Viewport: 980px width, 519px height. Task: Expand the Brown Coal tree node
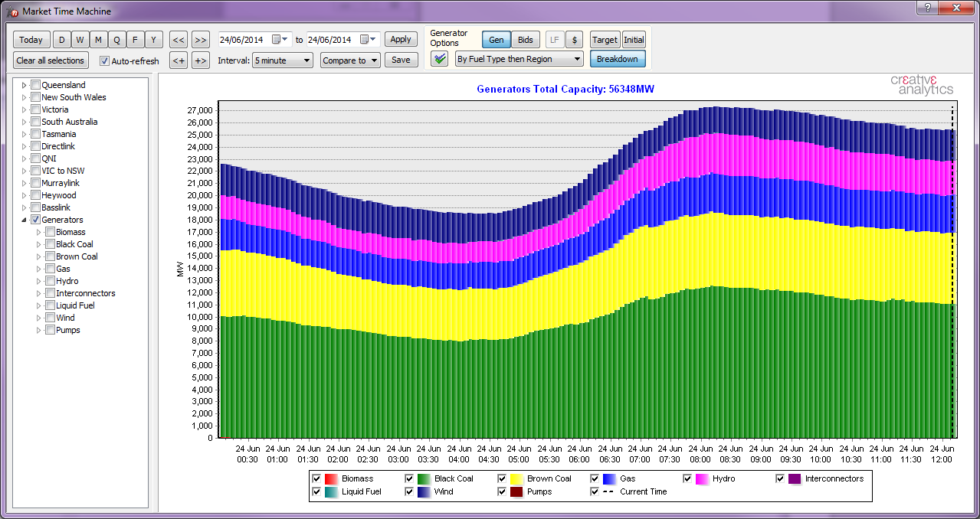pyautogui.click(x=38, y=256)
